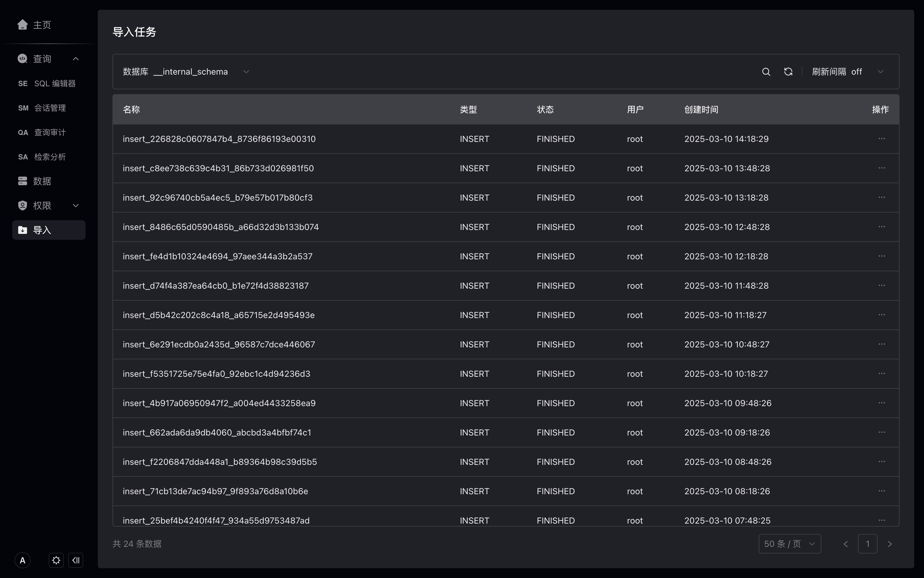The height and width of the screenshot is (578, 924).
Task: Select page number 1
Action: coord(867,544)
